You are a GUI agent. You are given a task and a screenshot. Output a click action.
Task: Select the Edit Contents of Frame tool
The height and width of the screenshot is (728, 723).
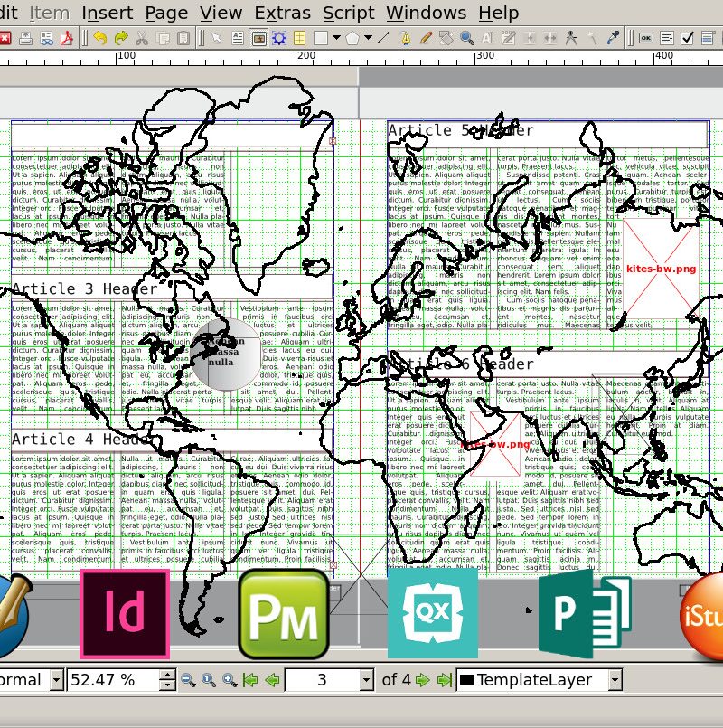487,38
